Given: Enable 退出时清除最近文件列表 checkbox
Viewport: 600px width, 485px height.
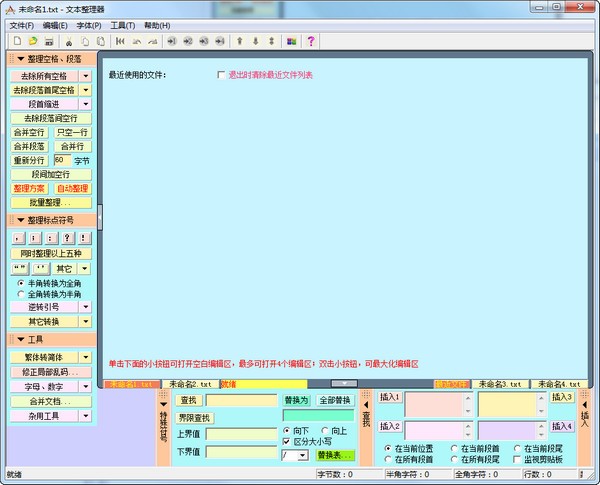Looking at the screenshot, I should [x=221, y=75].
